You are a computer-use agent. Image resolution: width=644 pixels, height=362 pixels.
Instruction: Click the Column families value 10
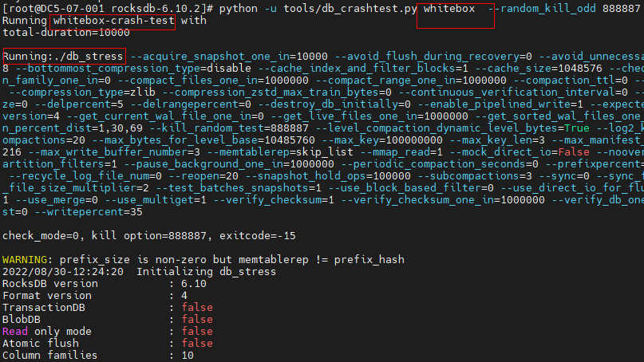tap(188, 355)
